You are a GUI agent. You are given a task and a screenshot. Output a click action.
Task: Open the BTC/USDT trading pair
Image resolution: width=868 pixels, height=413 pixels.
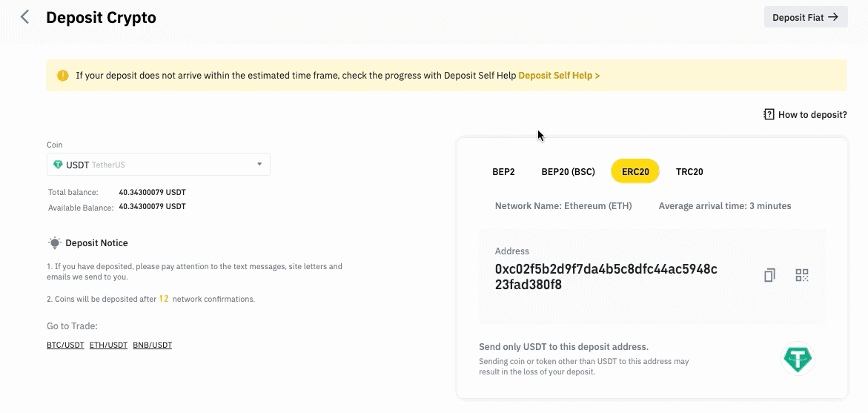tap(65, 345)
